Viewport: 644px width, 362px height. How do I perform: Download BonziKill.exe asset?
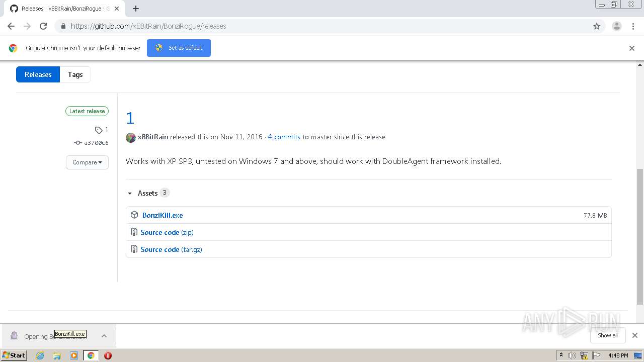point(163,215)
